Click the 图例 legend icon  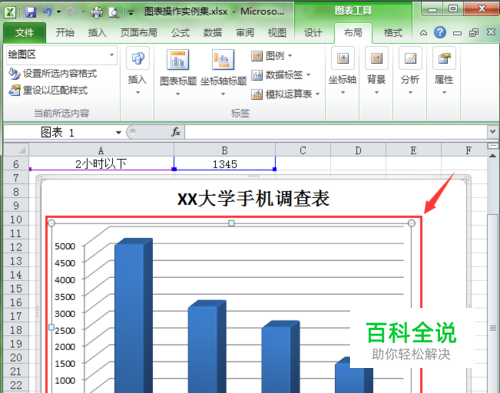click(x=257, y=56)
